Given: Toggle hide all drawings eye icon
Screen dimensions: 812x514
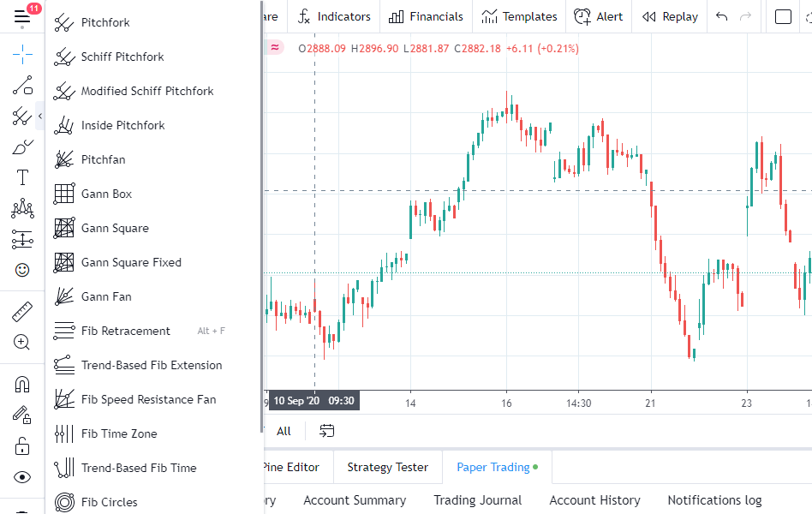Looking at the screenshot, I should click(22, 477).
